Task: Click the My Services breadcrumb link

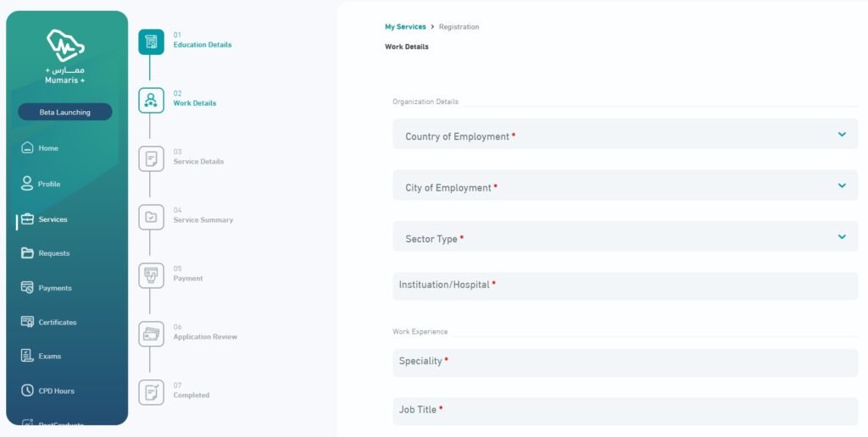Action: (405, 27)
